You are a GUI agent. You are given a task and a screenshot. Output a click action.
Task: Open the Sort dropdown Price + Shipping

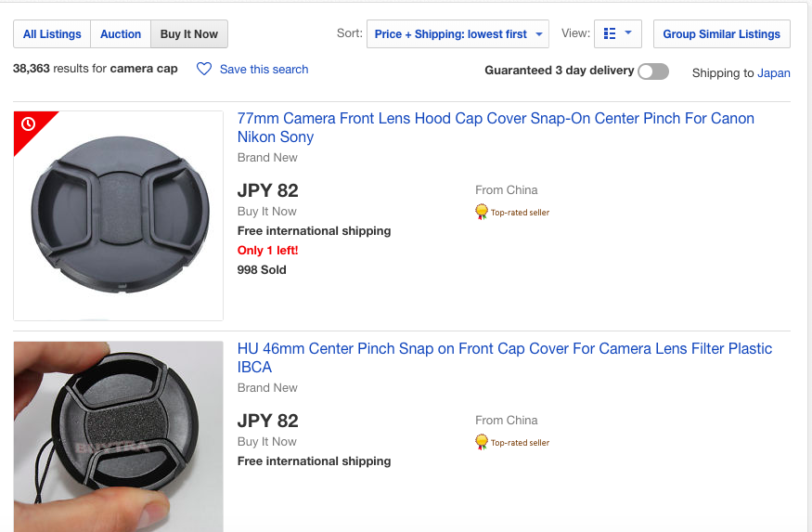point(458,34)
